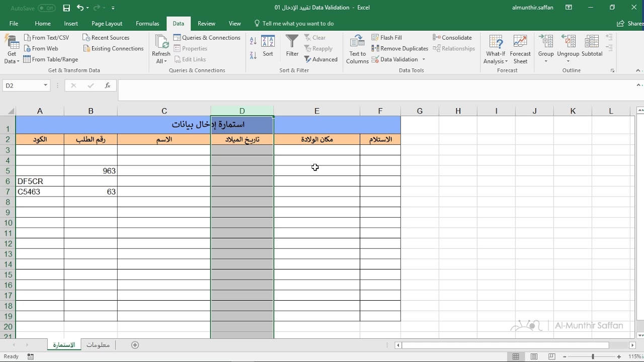Viewport: 644px width, 362px height.
Task: Launch Text to Columns wizard
Action: point(357,49)
